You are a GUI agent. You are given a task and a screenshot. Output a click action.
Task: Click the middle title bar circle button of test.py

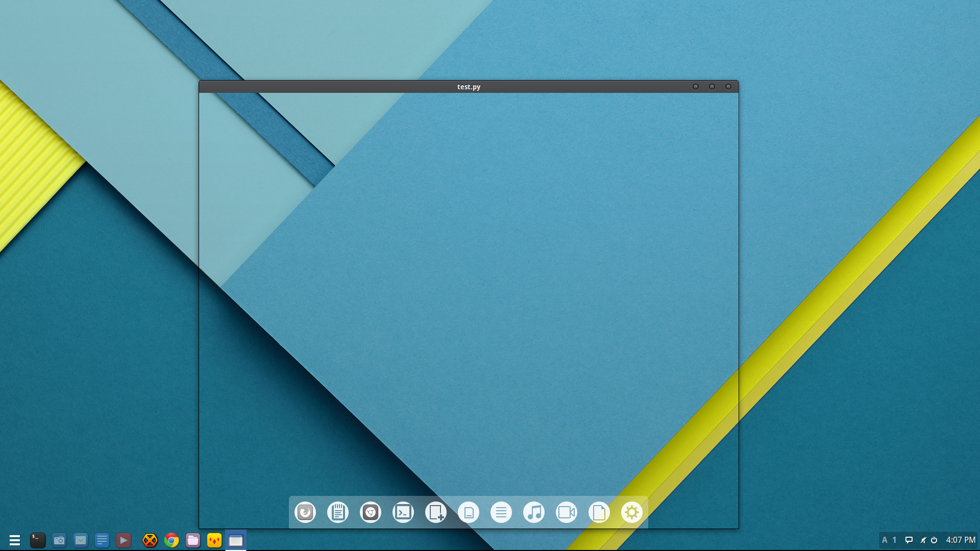coord(712,87)
